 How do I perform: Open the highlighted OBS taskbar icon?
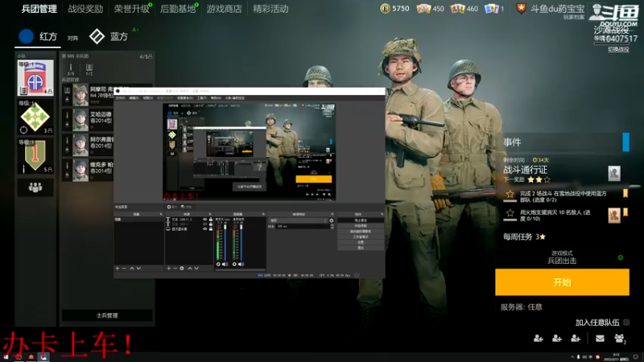43,356
